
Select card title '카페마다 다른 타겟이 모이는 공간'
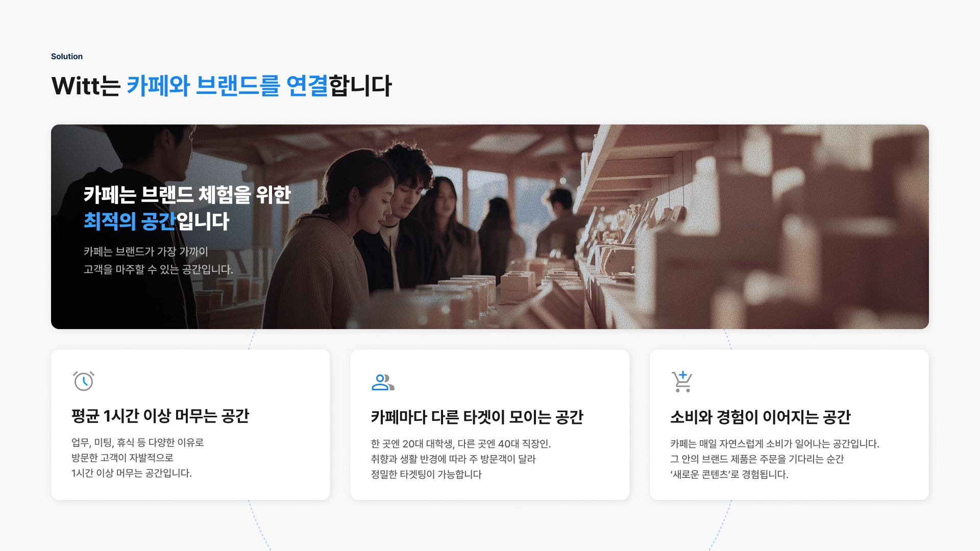coord(477,417)
